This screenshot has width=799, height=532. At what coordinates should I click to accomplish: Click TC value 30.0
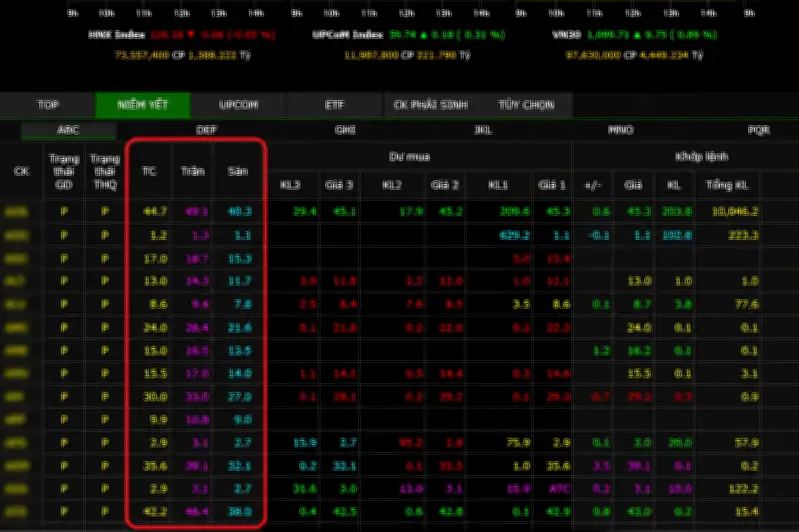[x=156, y=397]
